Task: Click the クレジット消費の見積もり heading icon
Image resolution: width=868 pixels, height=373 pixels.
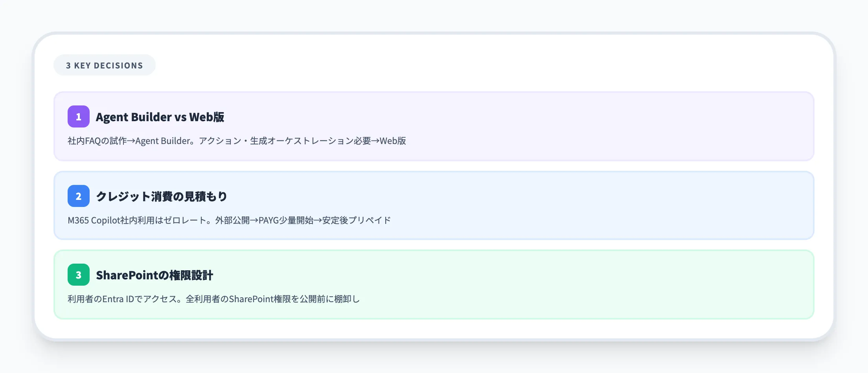Action: click(78, 196)
